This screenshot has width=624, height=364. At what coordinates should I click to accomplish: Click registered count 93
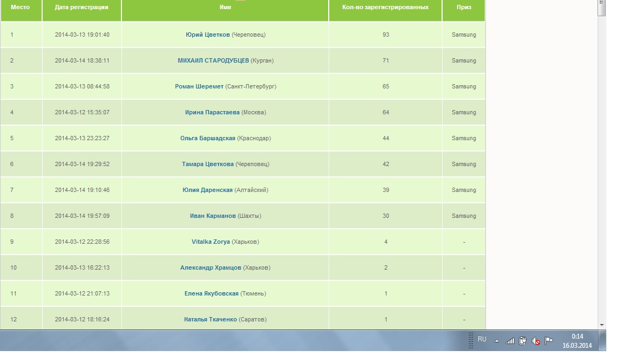pos(385,35)
